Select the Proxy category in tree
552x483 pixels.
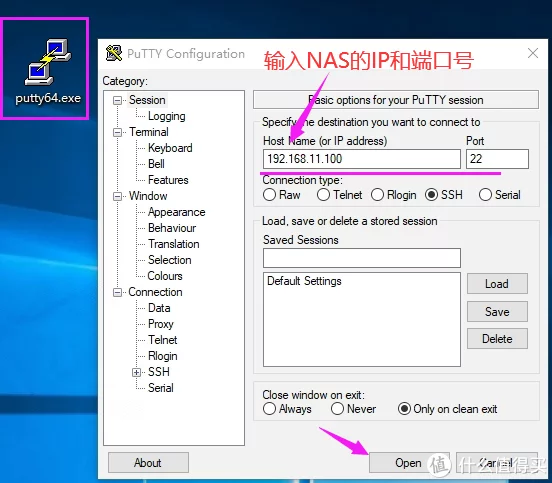coord(161,324)
